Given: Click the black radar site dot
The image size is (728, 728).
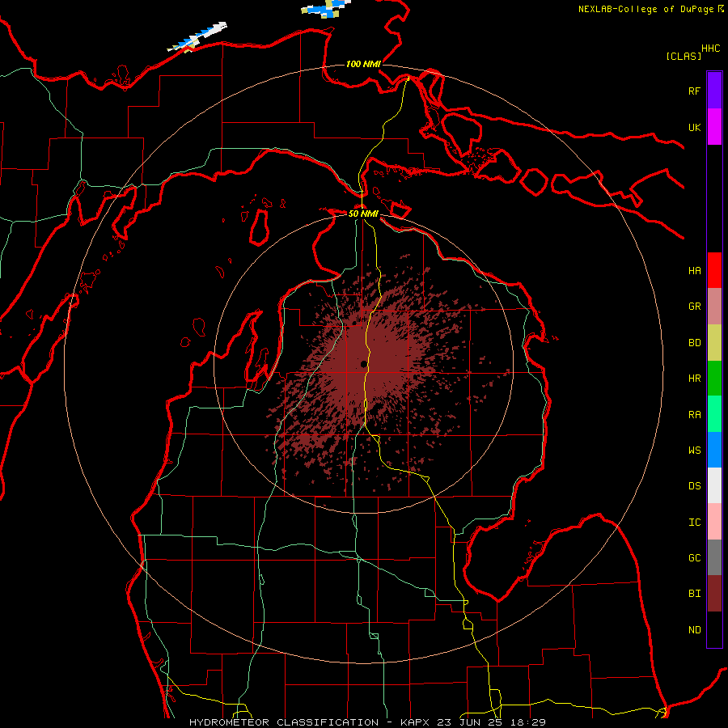Looking at the screenshot, I should (363, 365).
